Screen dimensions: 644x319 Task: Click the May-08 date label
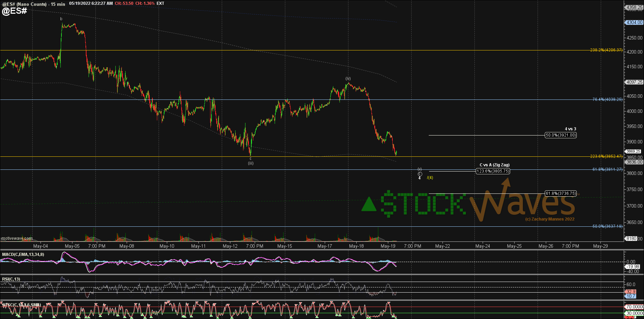(x=127, y=246)
